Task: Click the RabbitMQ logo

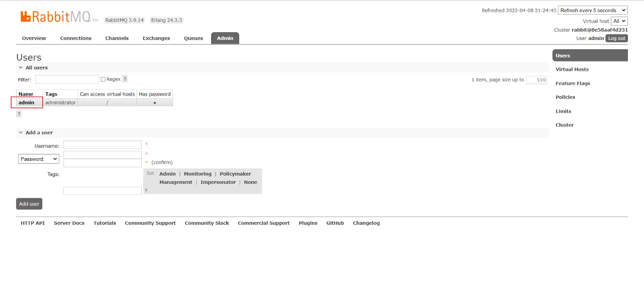Action: coord(59,17)
